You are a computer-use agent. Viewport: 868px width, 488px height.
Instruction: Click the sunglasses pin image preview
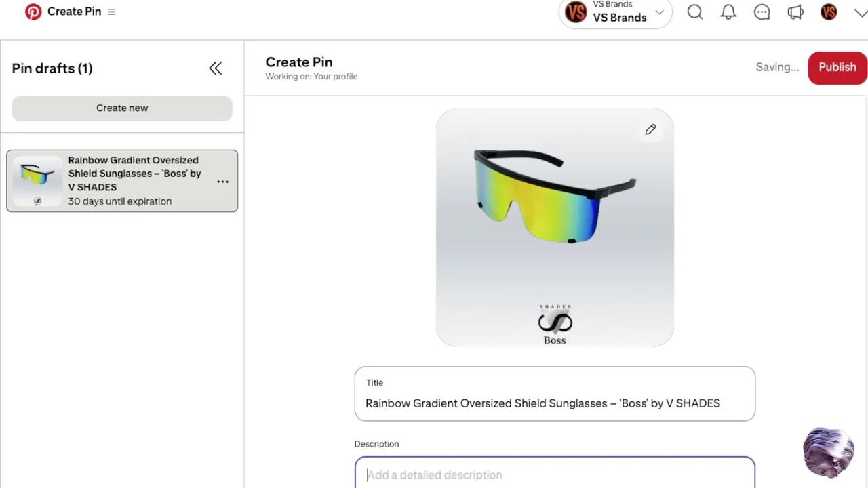[x=555, y=228]
